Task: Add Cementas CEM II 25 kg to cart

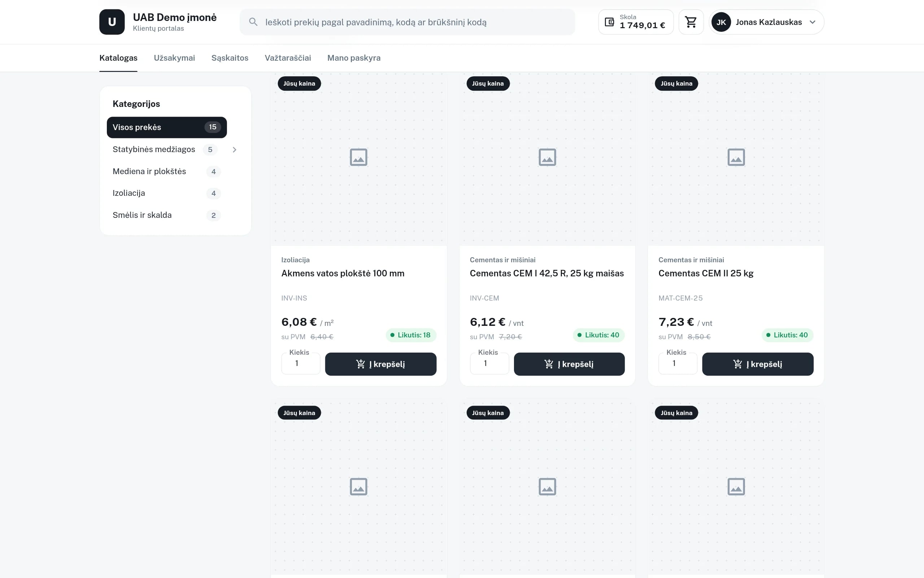Action: 758,364
